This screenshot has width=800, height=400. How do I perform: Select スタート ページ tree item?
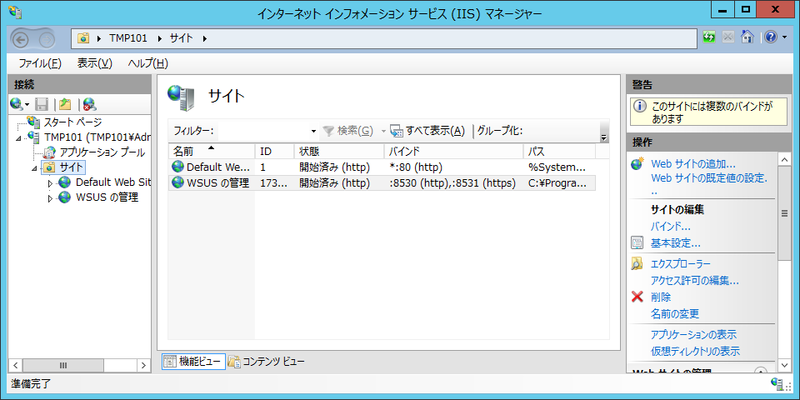point(72,122)
